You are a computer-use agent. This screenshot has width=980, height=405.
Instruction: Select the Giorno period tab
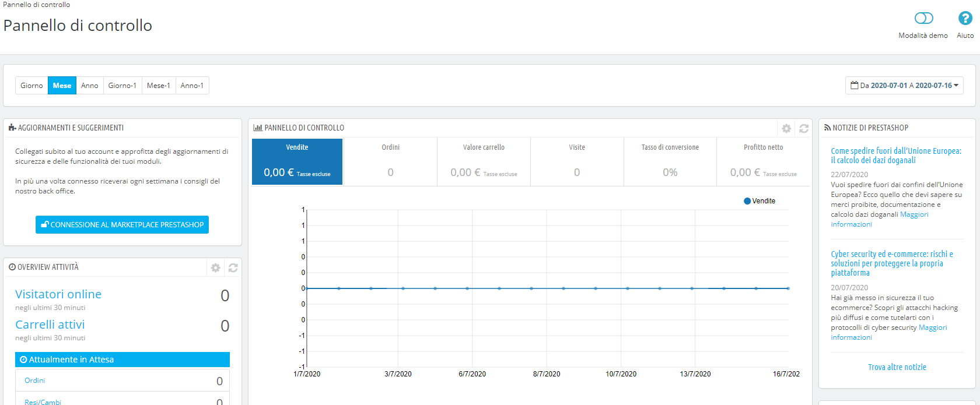32,85
